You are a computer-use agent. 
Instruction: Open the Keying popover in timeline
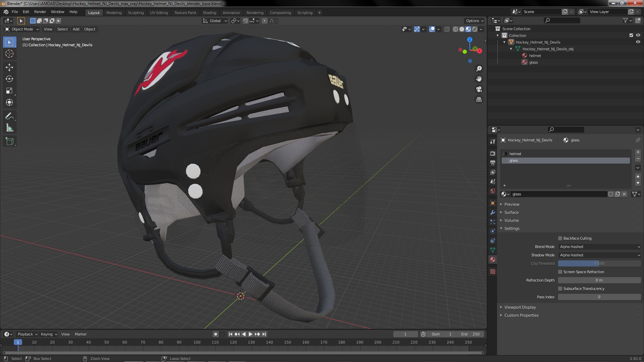pyautogui.click(x=49, y=334)
